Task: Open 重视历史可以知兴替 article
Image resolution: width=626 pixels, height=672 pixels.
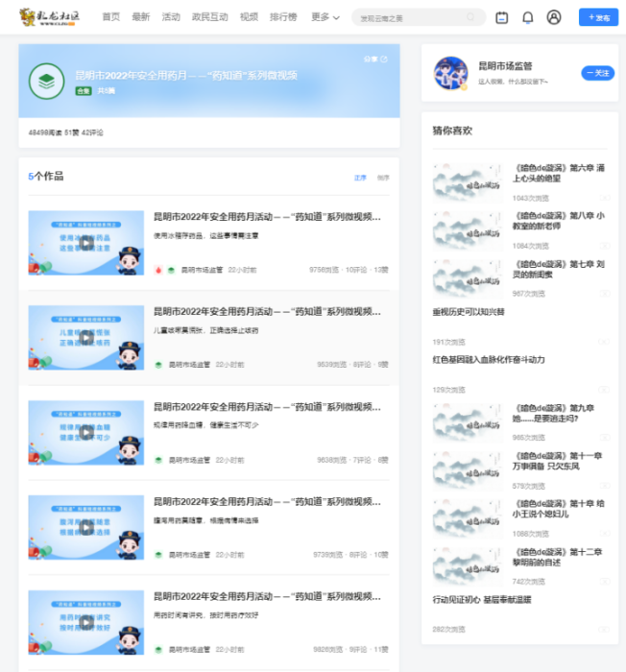Action: (x=469, y=312)
